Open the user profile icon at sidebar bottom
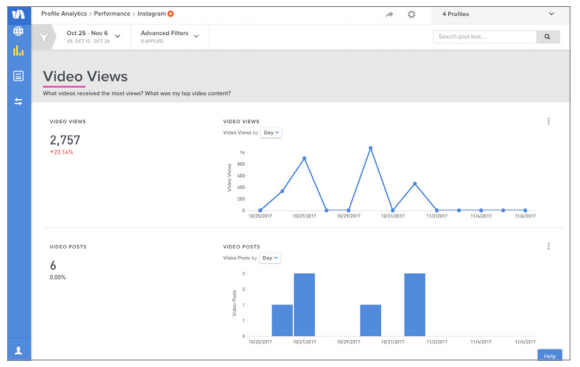Image resolution: width=580 pixels, height=367 pixels. [18, 350]
